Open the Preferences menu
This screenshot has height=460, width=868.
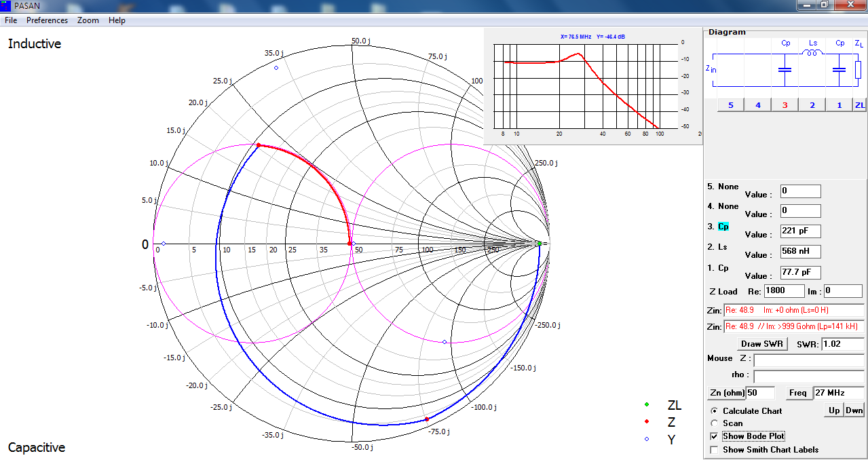[x=47, y=20]
